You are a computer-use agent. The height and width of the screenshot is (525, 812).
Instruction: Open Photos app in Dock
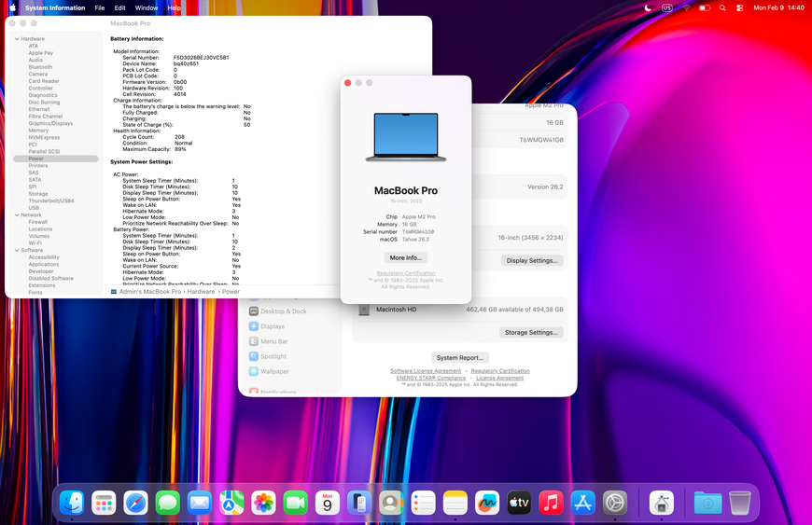click(x=263, y=503)
